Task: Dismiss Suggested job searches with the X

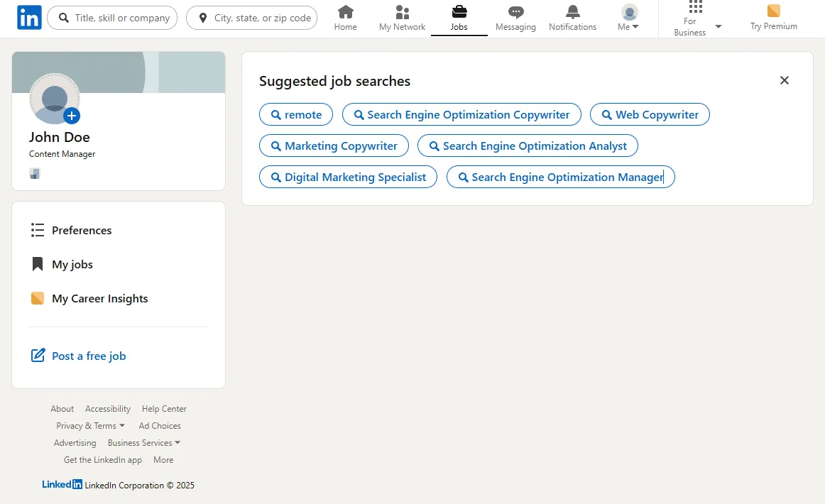Action: 785,80
